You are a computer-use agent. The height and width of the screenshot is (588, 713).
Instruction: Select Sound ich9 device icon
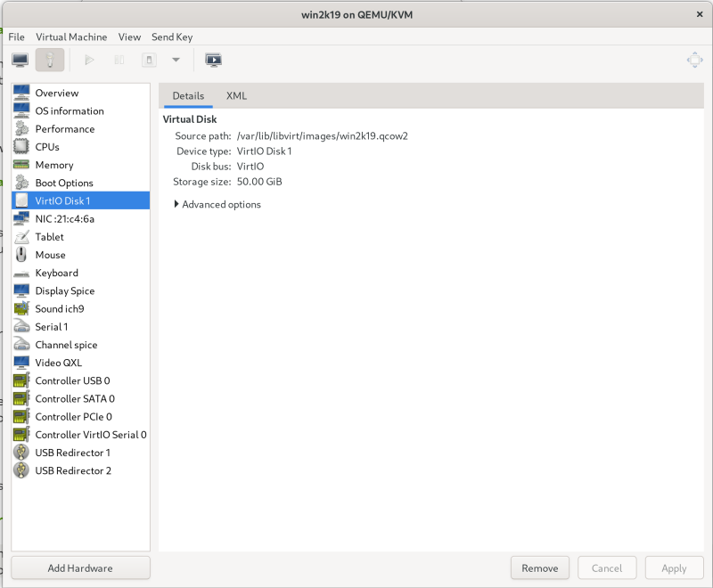click(21, 308)
